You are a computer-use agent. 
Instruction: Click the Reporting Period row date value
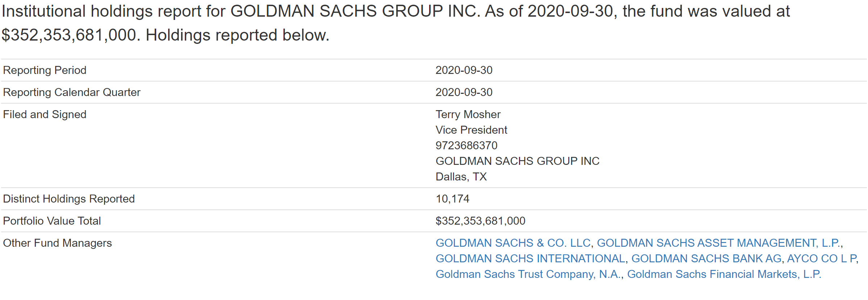pyautogui.click(x=464, y=70)
